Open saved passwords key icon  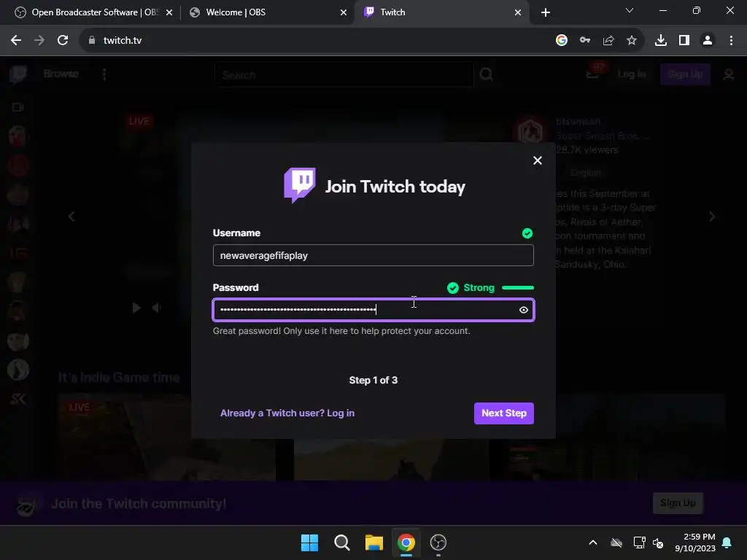(585, 41)
